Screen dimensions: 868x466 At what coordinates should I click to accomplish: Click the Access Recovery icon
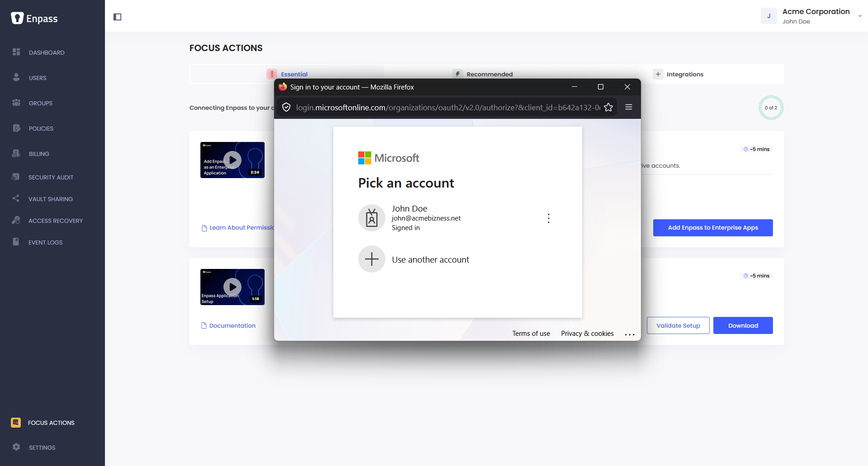tap(16, 220)
